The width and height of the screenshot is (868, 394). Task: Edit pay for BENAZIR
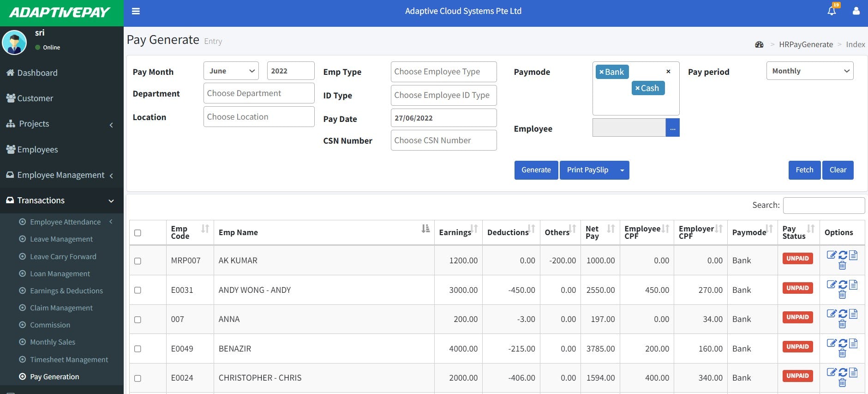pos(832,343)
